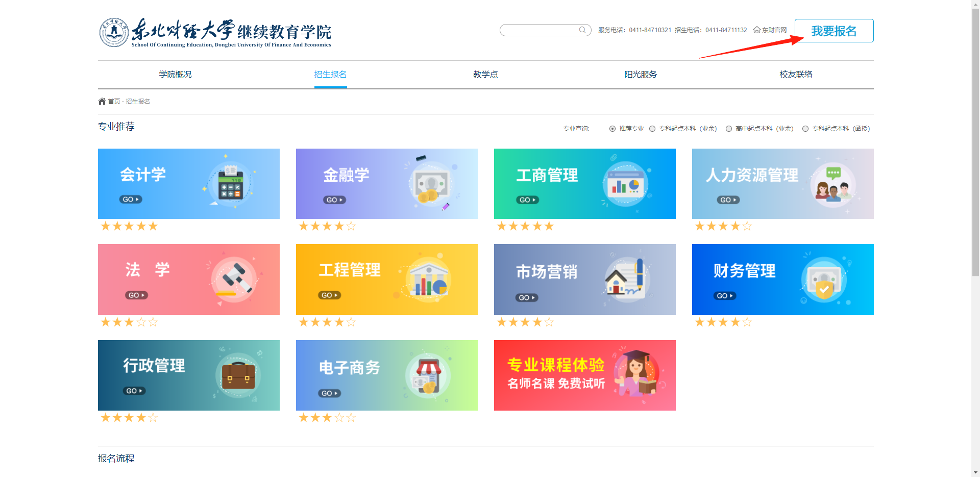Open the 专业课程体验 free trial banner

pos(584,375)
